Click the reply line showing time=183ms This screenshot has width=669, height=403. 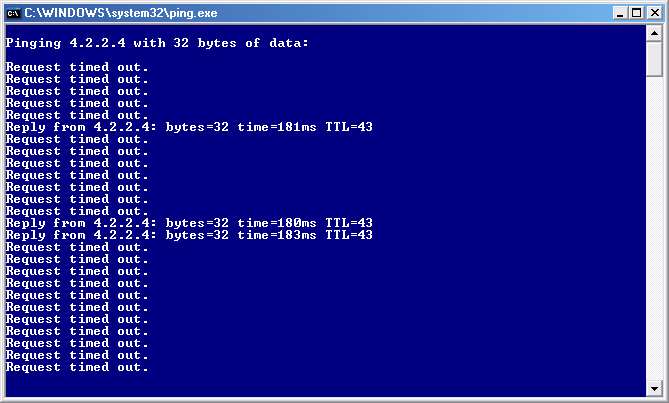[189, 235]
